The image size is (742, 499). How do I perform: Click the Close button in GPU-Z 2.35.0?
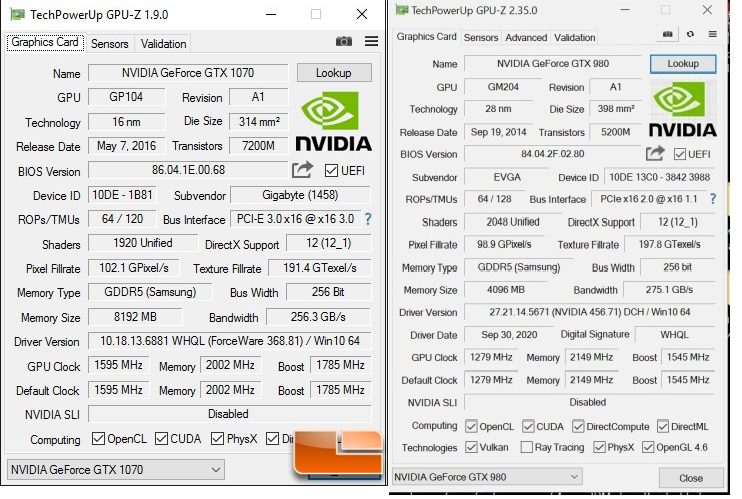pos(691,478)
